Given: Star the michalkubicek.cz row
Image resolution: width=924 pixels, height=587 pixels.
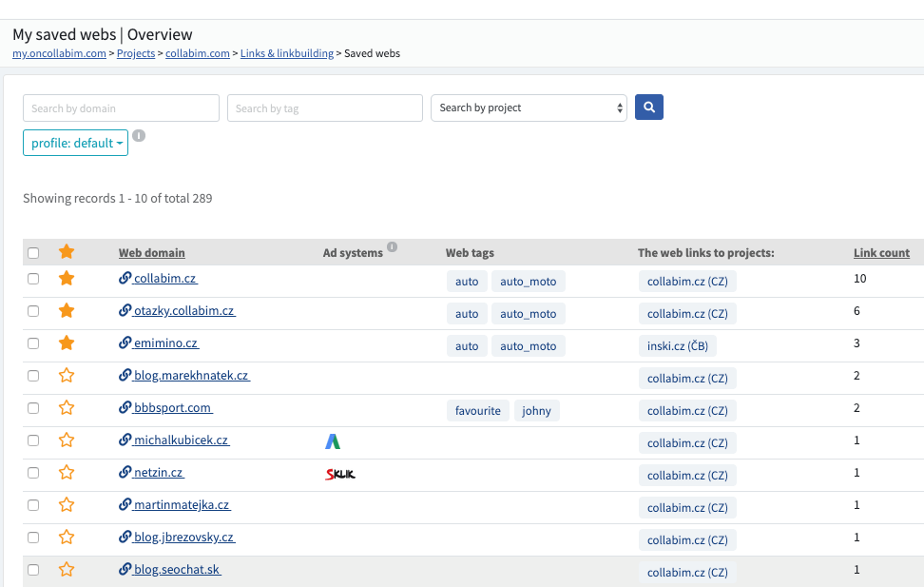Looking at the screenshot, I should 67,440.
